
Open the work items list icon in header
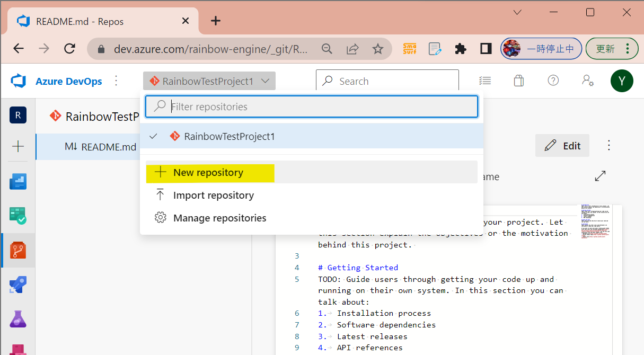(x=484, y=81)
